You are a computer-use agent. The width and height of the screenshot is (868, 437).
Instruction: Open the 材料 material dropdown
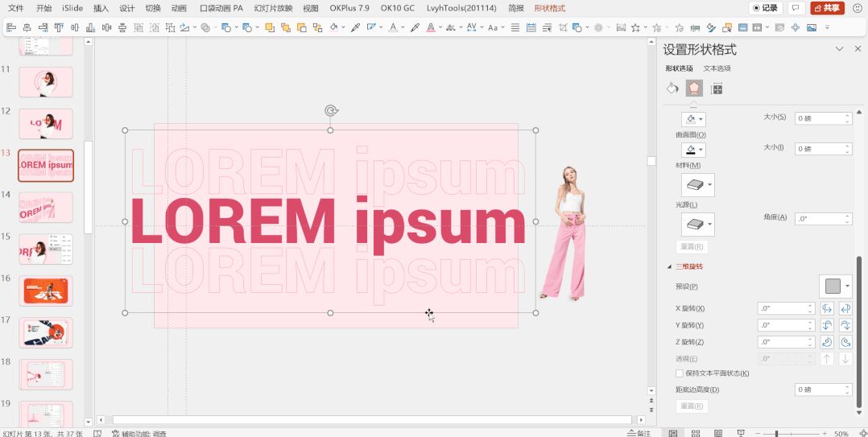click(697, 185)
